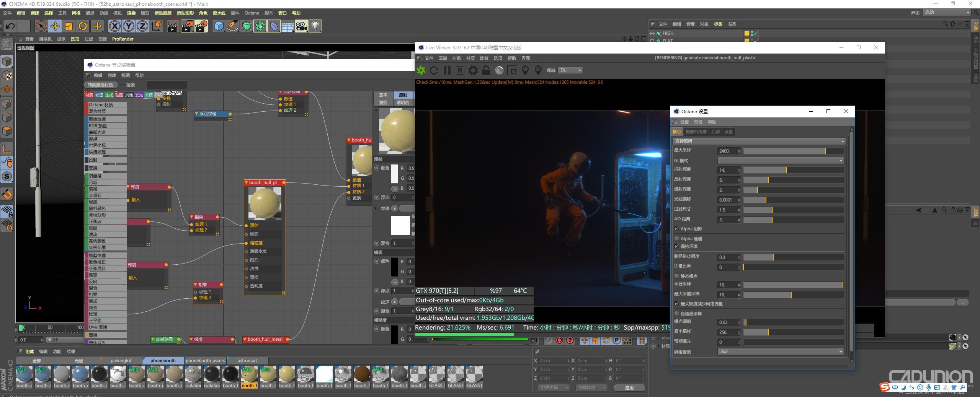Enable Alpha 通道 checkbox

(x=676, y=239)
